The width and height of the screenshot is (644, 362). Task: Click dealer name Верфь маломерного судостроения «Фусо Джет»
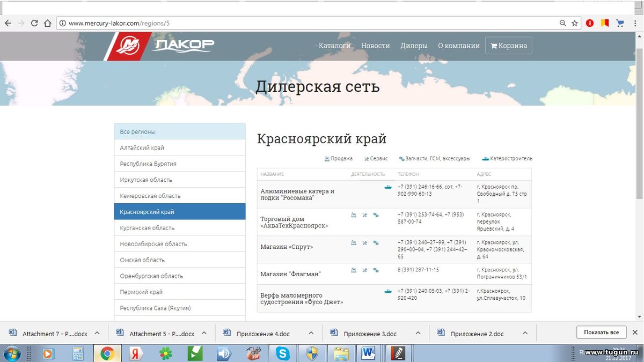click(x=302, y=299)
